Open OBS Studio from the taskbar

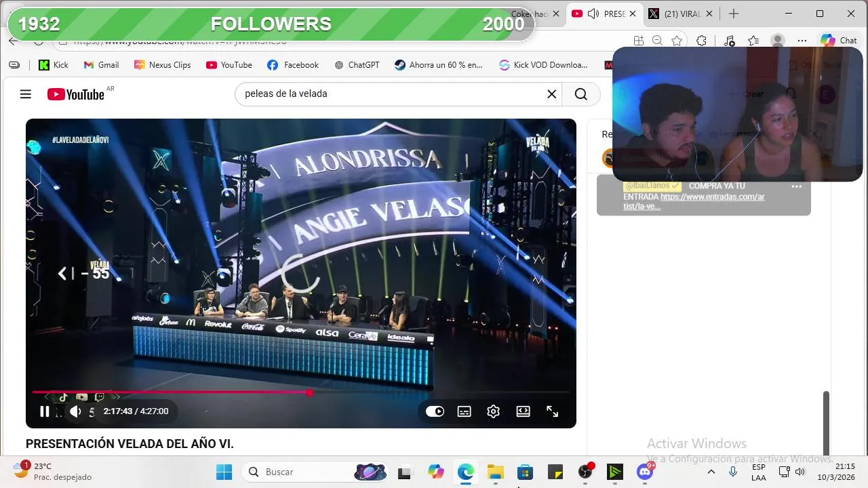click(x=585, y=472)
